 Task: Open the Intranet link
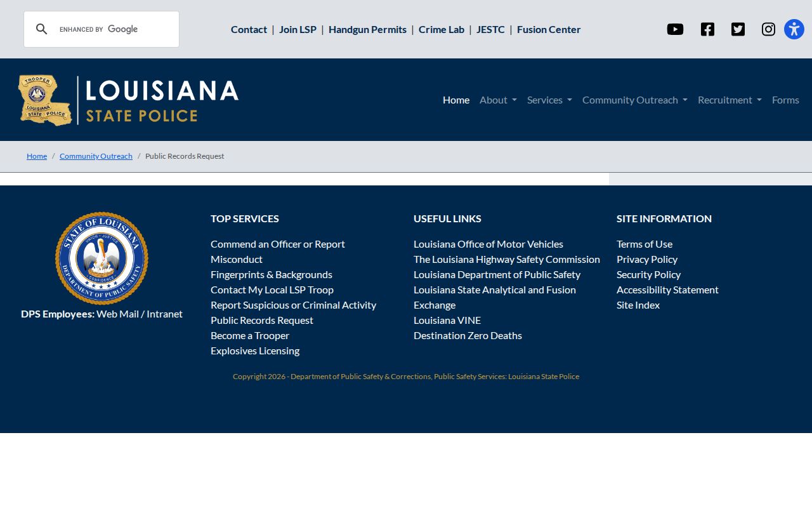pyautogui.click(x=164, y=314)
